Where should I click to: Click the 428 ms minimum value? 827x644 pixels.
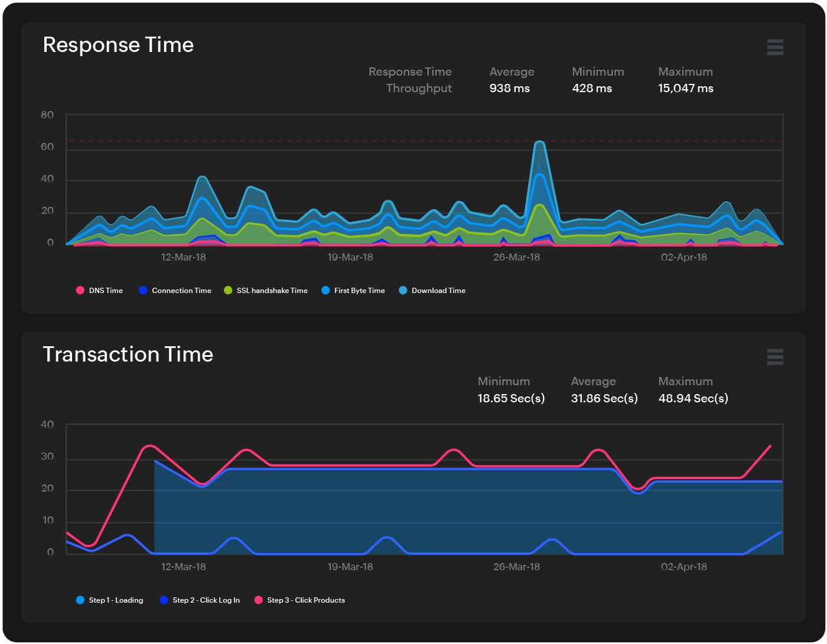(592, 88)
